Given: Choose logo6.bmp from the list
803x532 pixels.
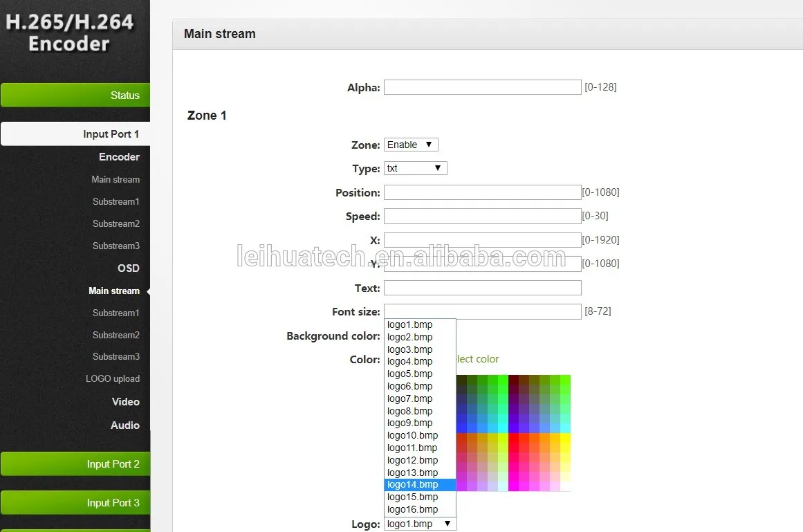Looking at the screenshot, I should pos(420,386).
